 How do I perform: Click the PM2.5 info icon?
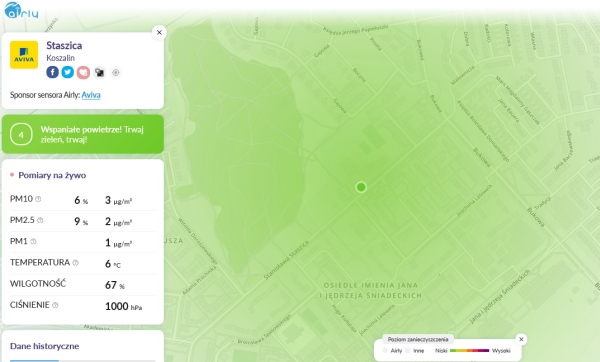pos(40,220)
